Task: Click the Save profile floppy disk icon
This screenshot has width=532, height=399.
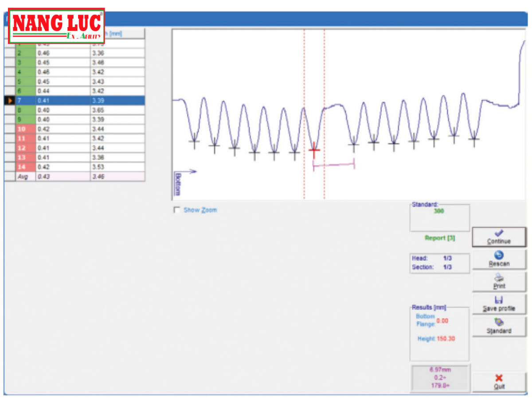Action: (x=499, y=300)
